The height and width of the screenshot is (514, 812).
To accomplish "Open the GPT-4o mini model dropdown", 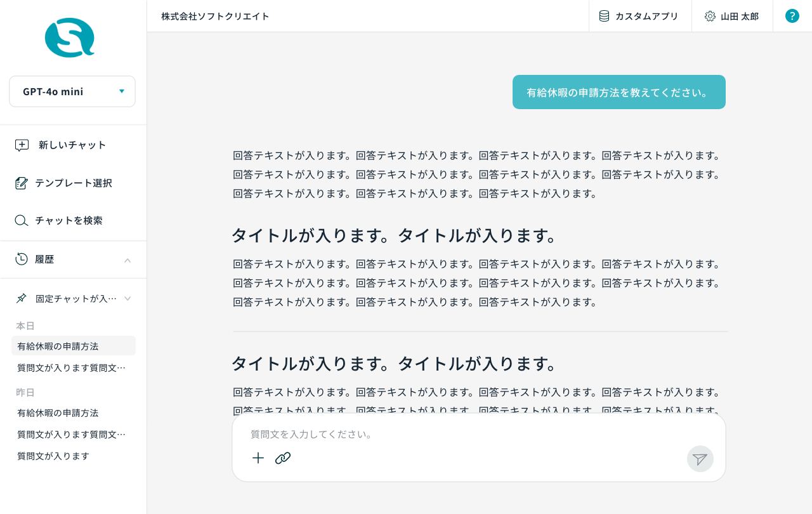I will pos(72,91).
